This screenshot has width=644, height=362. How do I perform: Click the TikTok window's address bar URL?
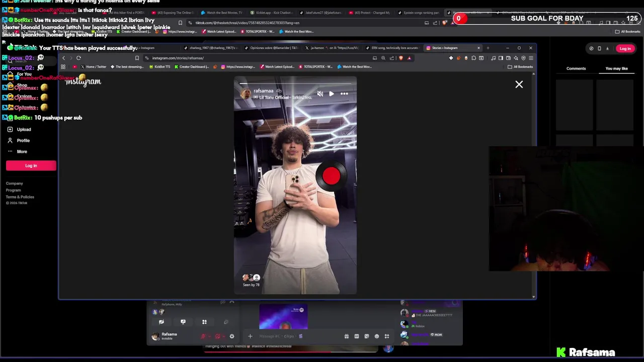[x=247, y=23]
